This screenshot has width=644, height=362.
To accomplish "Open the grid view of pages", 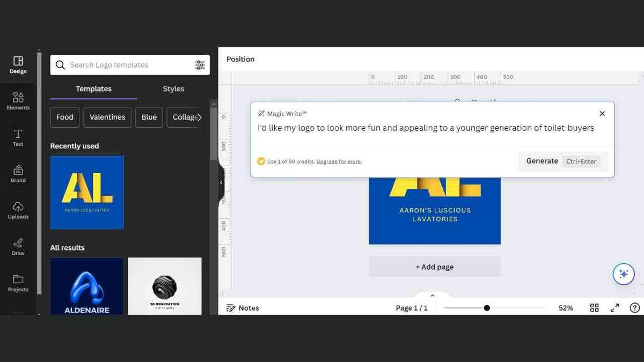I will tap(594, 308).
